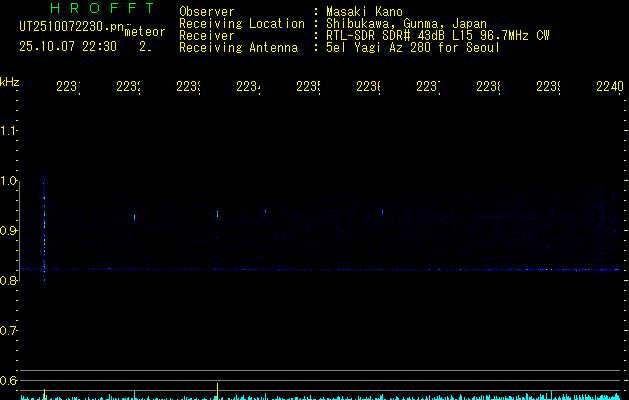Select the RTL-SDR receiver description text
Viewport: 629px width, 400px height.
pyautogui.click(x=437, y=36)
